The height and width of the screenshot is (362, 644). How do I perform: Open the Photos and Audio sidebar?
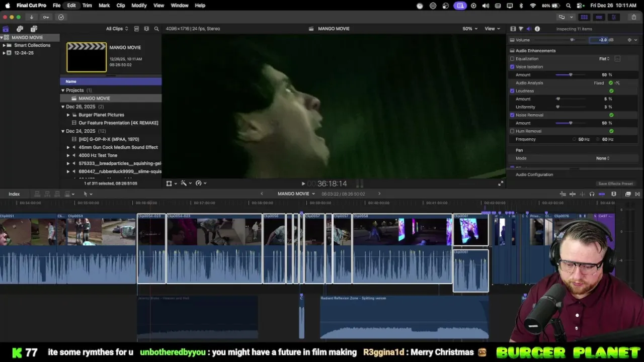pos(20,29)
